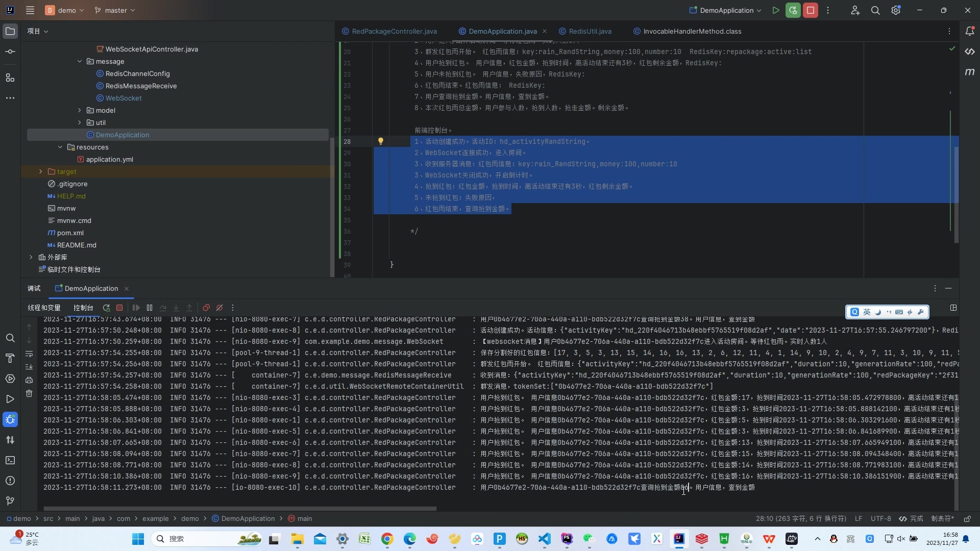Open the Maven tool window
The image size is (980, 551).
[970, 72]
